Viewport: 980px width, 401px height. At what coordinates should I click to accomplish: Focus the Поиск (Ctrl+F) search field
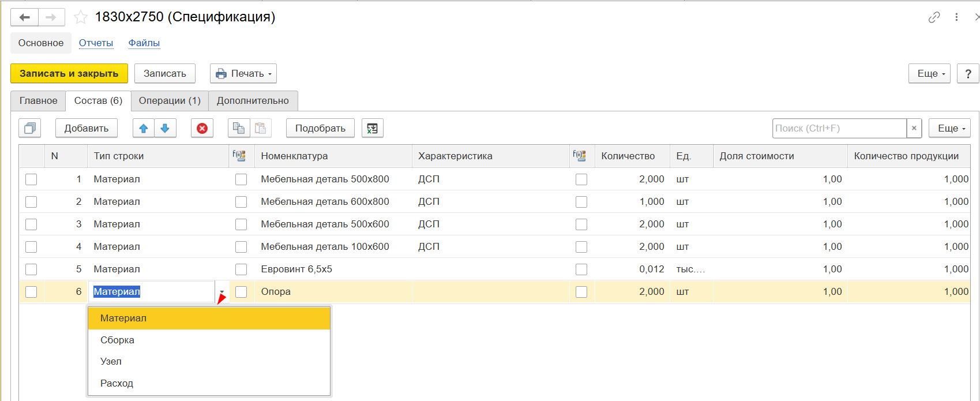839,128
